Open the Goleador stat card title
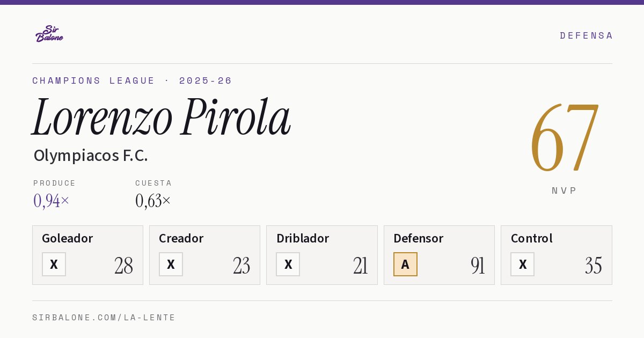644x338 pixels. [68, 238]
